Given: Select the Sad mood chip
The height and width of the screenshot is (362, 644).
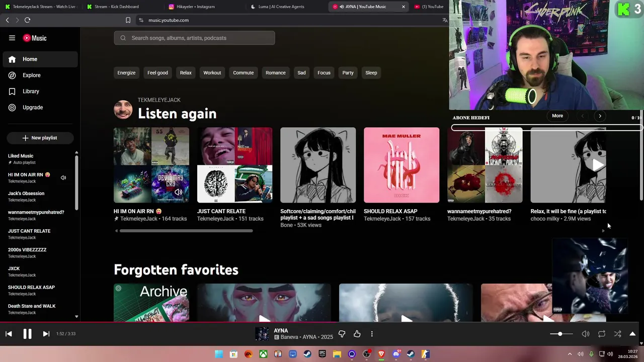Looking at the screenshot, I should click(x=301, y=73).
